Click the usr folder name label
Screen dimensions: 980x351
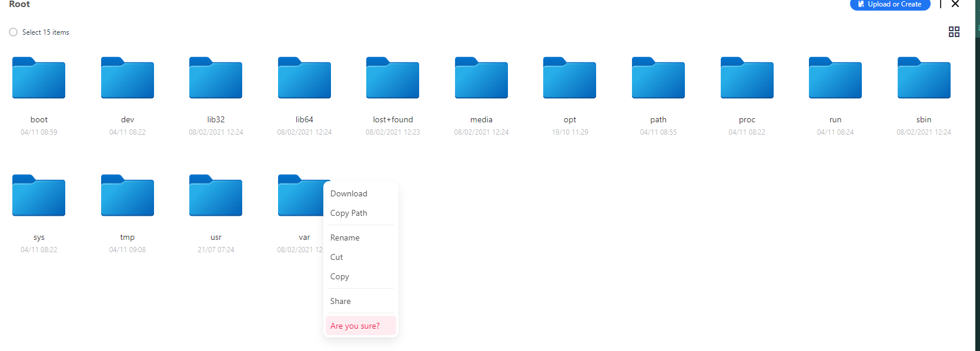[216, 237]
